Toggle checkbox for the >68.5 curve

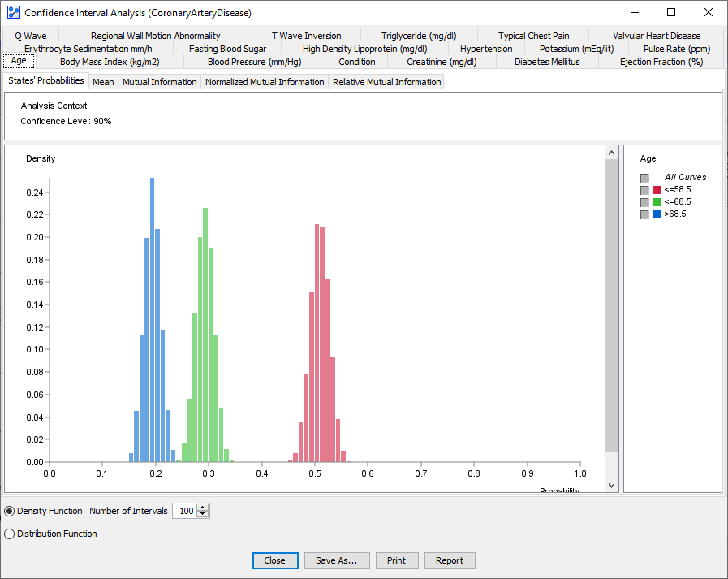(x=644, y=214)
